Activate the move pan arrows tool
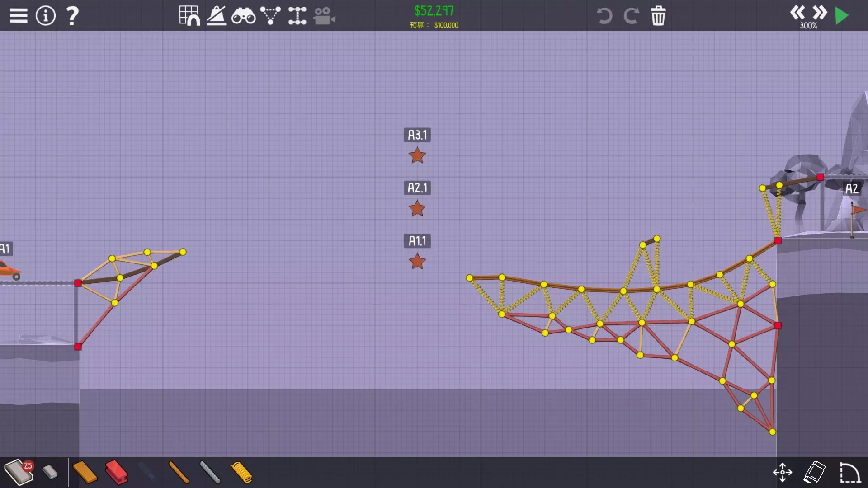The image size is (868, 488). [x=783, y=472]
